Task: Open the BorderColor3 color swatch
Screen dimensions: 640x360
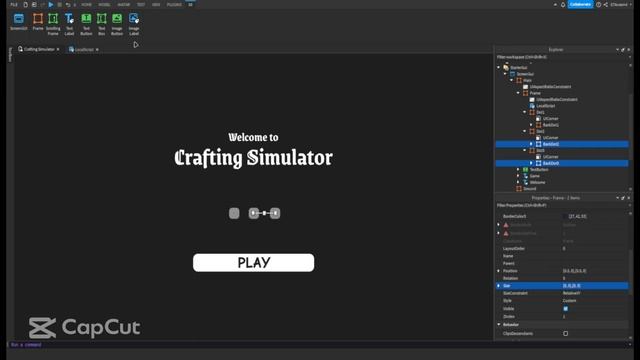Action: click(565, 216)
